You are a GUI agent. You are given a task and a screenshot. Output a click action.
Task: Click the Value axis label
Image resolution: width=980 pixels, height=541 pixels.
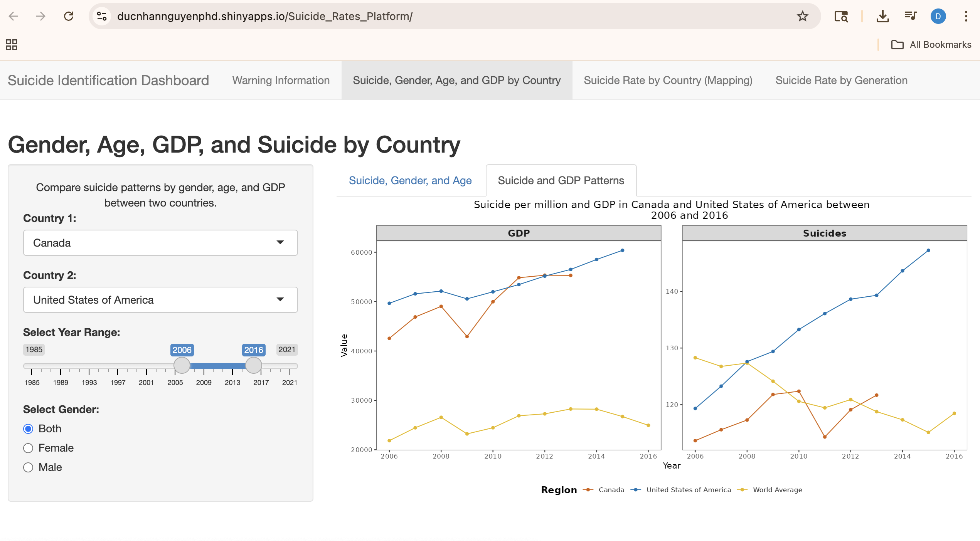tap(344, 345)
